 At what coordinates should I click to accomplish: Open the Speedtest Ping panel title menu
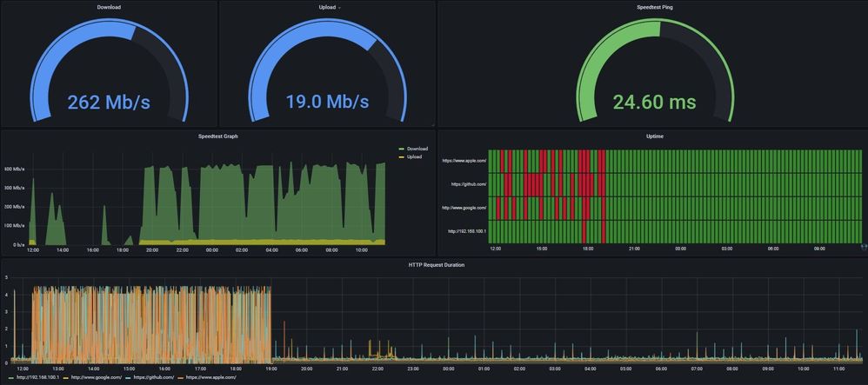point(655,7)
